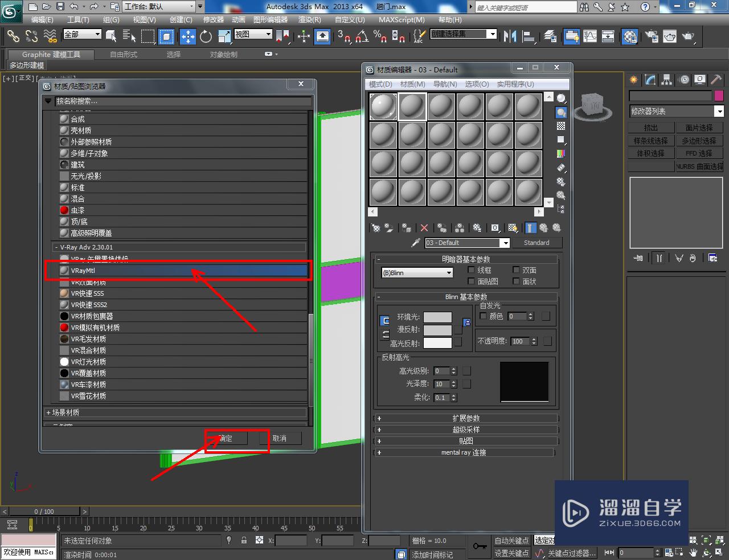Open the Motion panel tab
The height and width of the screenshot is (560, 729).
click(x=684, y=80)
